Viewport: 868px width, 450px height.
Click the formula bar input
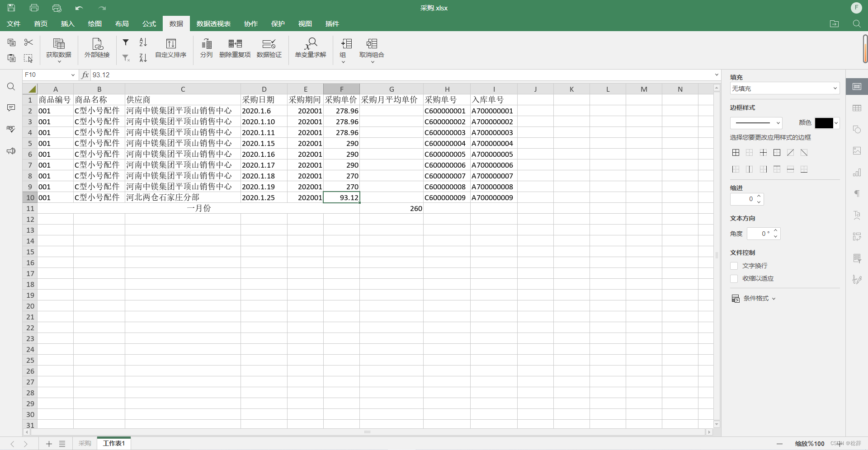click(402, 75)
